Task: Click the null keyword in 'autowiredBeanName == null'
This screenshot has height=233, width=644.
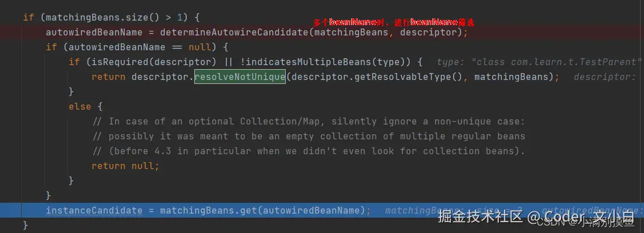Action: (x=199, y=47)
